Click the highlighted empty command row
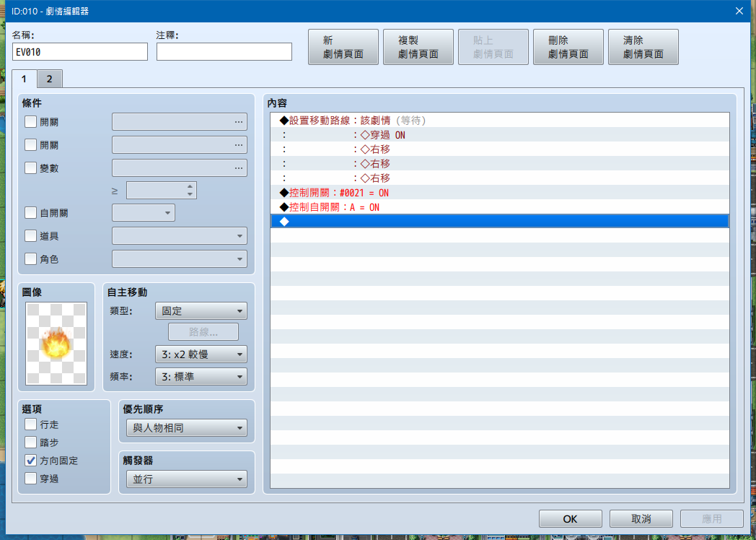 click(499, 222)
